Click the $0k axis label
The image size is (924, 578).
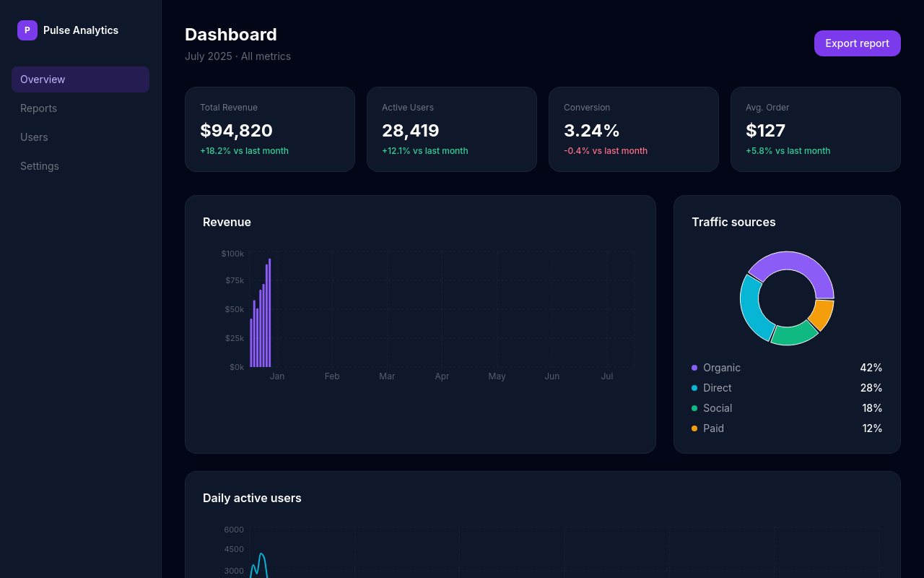[237, 367]
